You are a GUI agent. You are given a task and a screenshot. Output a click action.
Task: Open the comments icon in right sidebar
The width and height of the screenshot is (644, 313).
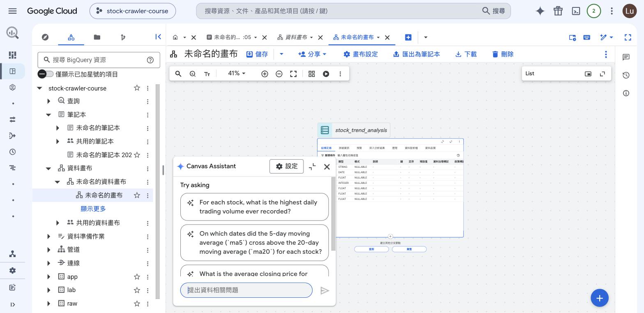[x=626, y=57]
